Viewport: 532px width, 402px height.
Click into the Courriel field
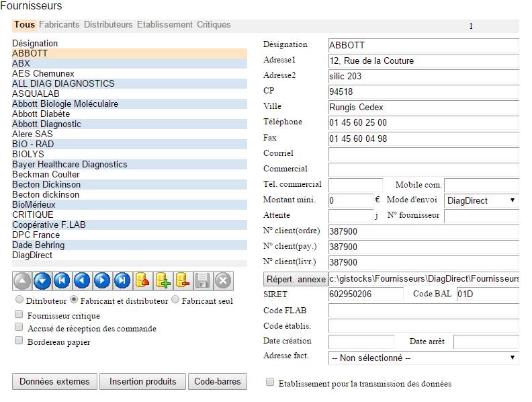pos(423,155)
